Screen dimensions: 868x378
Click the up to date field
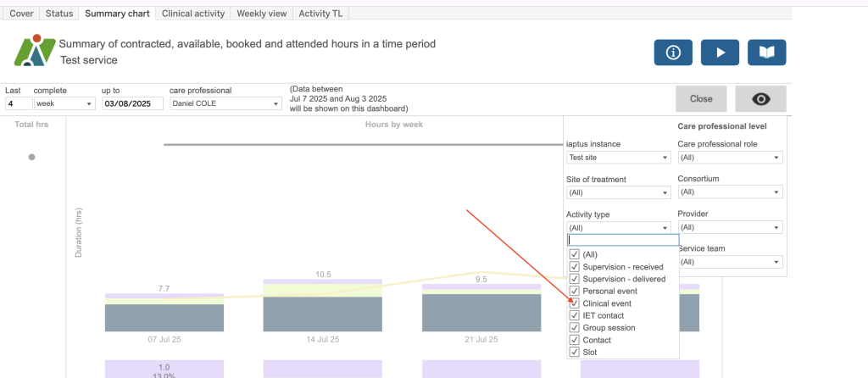coord(132,104)
